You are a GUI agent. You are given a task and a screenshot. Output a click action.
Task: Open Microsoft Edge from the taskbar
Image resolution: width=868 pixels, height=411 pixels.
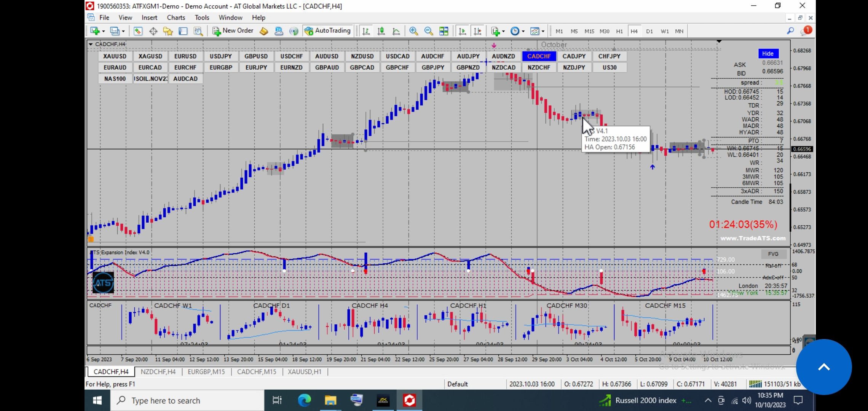[x=304, y=400]
